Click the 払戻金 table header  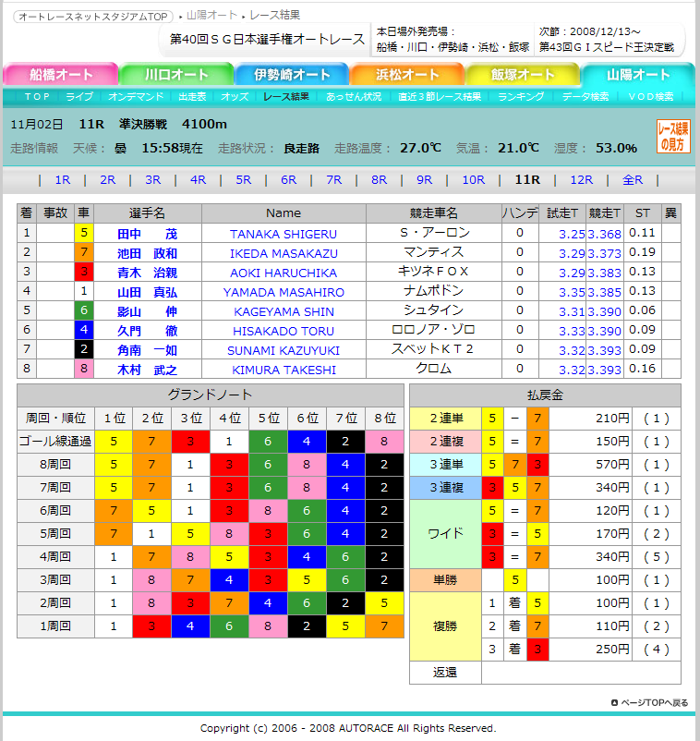(x=545, y=395)
